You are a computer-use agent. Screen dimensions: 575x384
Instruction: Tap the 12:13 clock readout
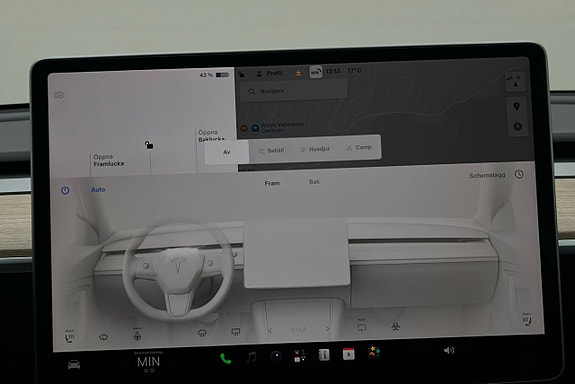coord(333,71)
